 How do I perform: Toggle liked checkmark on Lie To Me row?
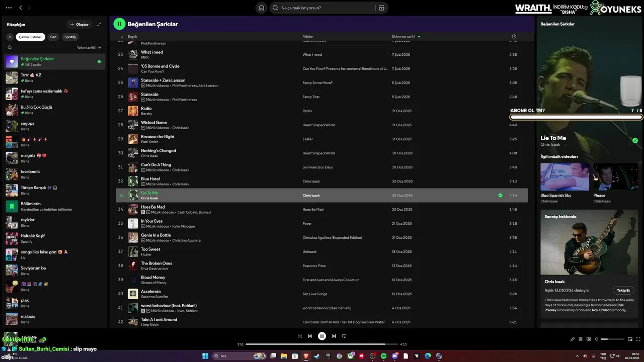[x=500, y=195]
